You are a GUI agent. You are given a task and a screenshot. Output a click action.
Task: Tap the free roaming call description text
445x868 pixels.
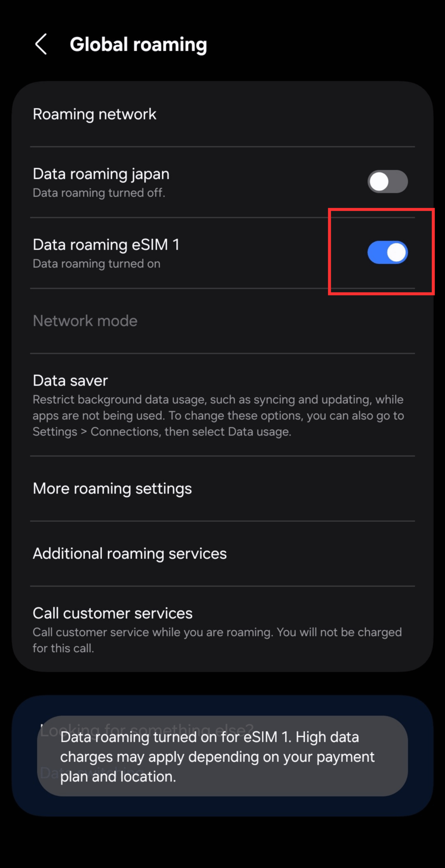(x=217, y=640)
